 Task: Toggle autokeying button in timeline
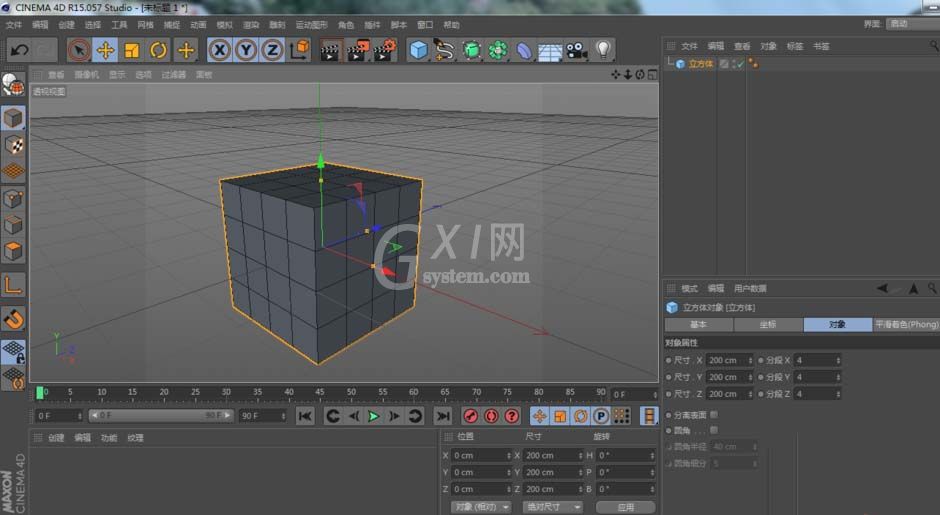tap(491, 415)
